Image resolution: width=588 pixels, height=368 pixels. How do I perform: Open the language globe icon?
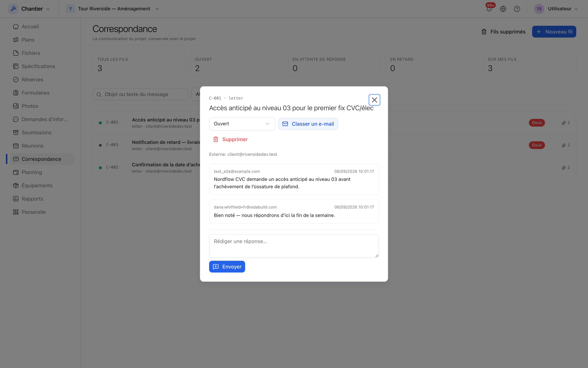(x=503, y=9)
